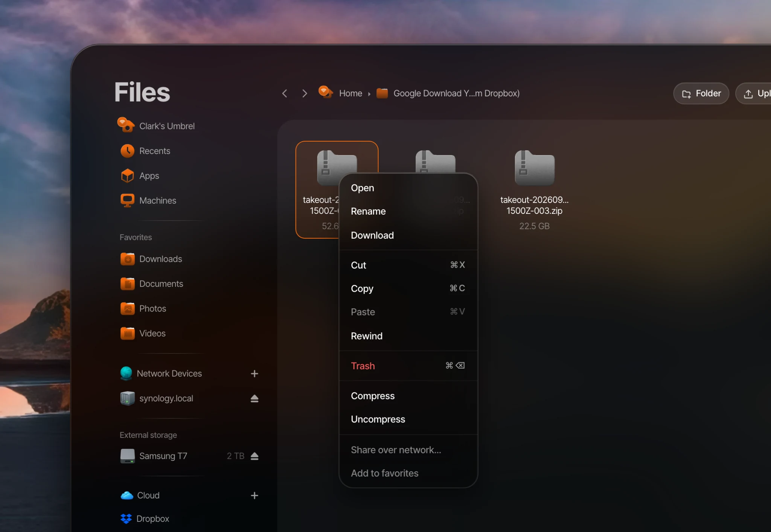Choose Rewind in the context menu
This screenshot has width=771, height=532.
(x=408, y=336)
